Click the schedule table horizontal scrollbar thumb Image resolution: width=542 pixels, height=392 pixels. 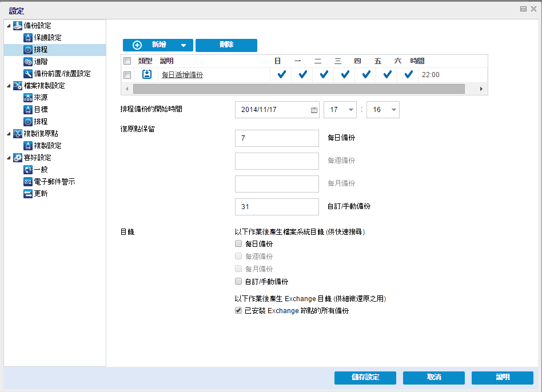click(x=298, y=89)
